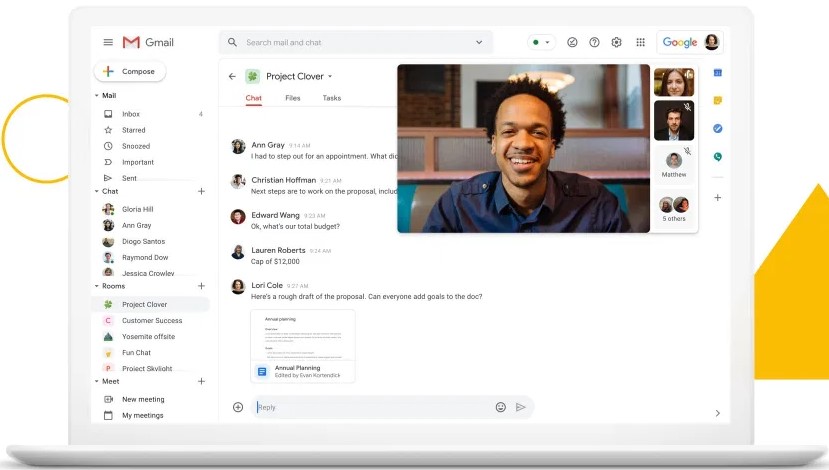This screenshot has height=470, width=829.
Task: Add an attachment with the plus circle icon
Action: pyautogui.click(x=238, y=407)
